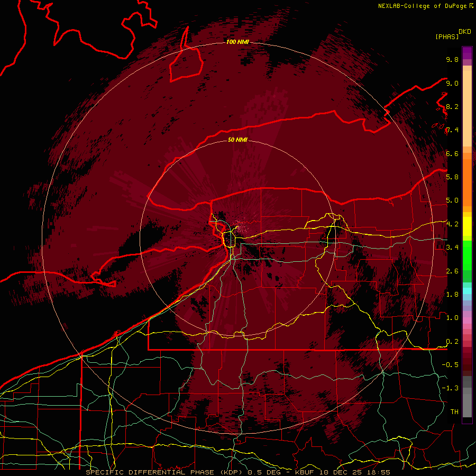Pick the pale peach band on the color scale
476x476 pixels.
coord(467,108)
